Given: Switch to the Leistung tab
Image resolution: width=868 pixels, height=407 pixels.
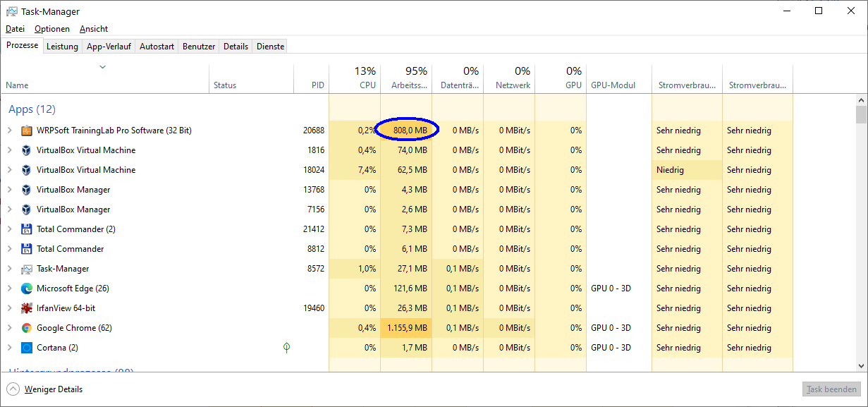Looking at the screenshot, I should pos(62,47).
